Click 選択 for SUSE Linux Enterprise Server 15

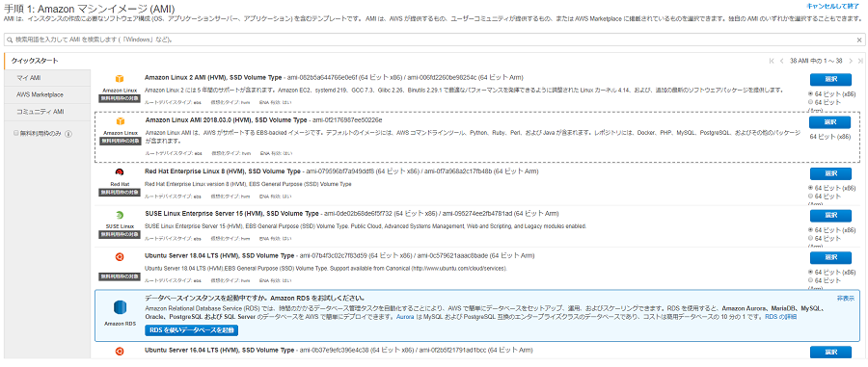click(830, 216)
